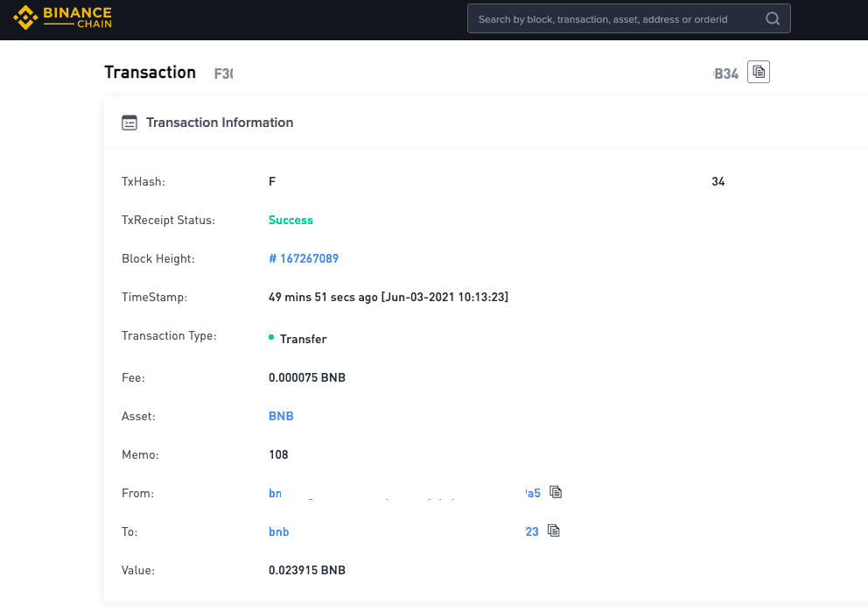Open block height # 167267089
The width and height of the screenshot is (868, 612).
coord(304,258)
